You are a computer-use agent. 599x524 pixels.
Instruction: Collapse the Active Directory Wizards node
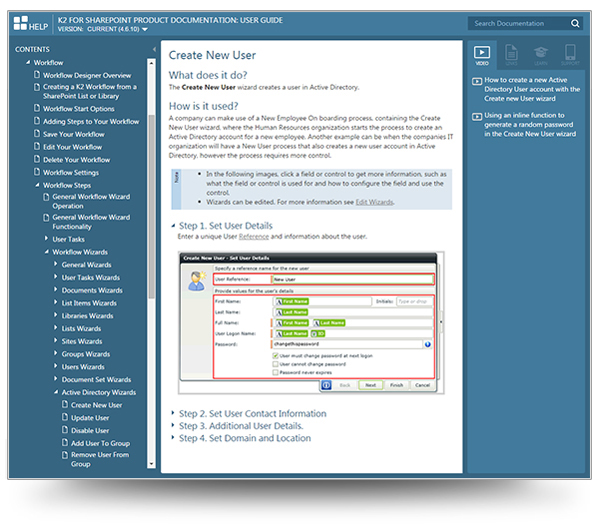[56, 392]
